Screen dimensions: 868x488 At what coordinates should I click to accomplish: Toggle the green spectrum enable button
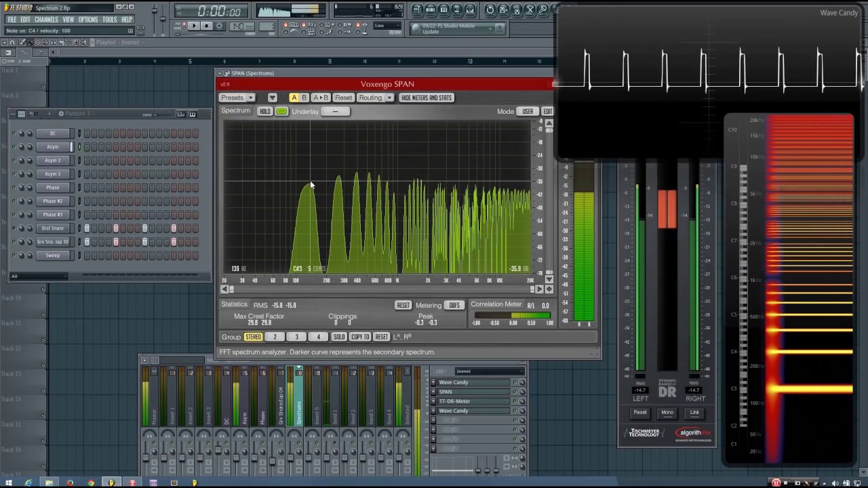tap(281, 111)
